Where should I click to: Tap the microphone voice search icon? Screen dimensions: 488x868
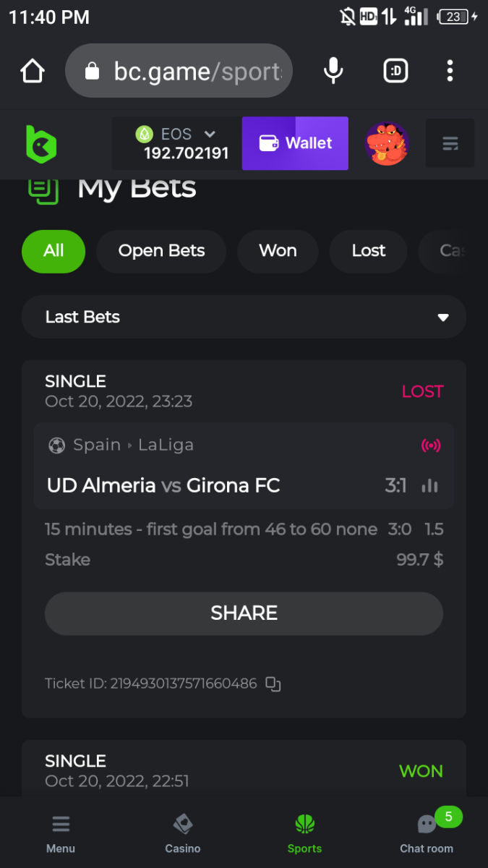click(x=333, y=71)
